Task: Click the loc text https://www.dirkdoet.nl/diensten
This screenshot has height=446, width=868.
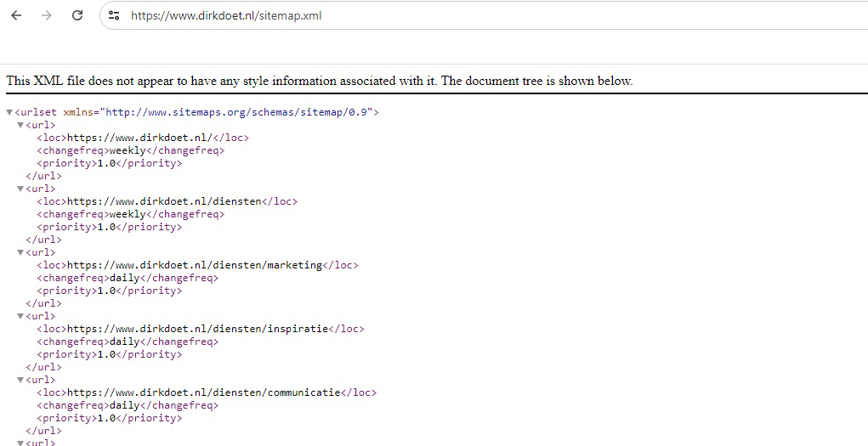Action: (164, 201)
